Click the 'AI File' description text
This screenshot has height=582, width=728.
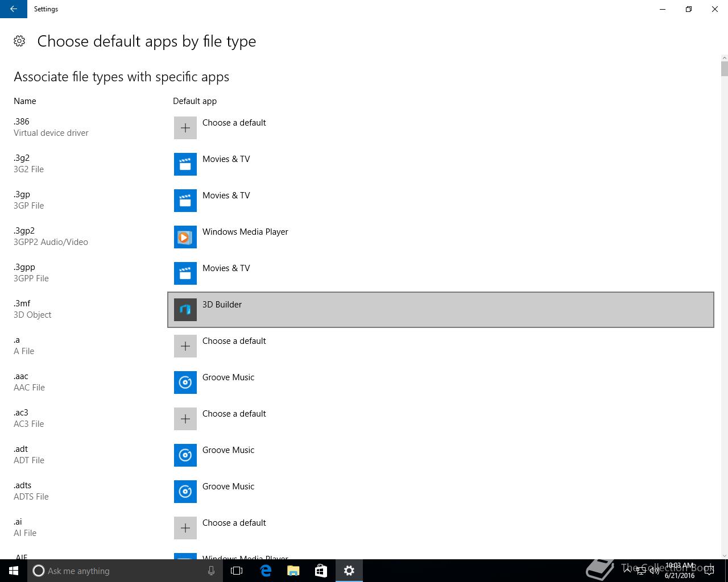coord(25,533)
